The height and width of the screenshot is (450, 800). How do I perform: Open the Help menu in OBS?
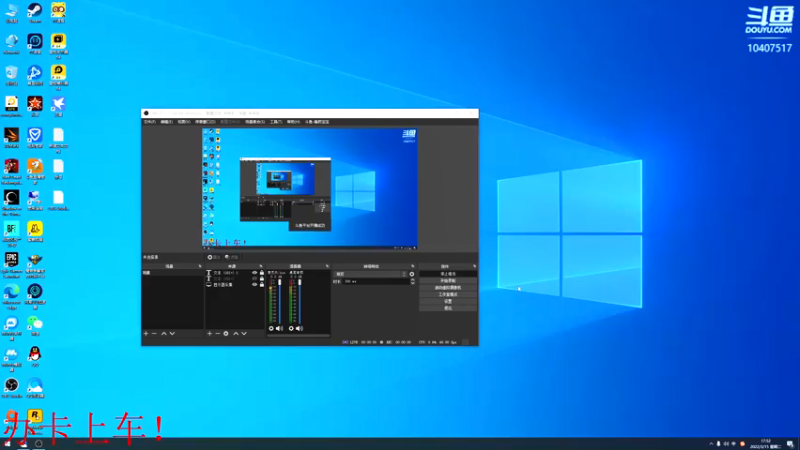(293, 122)
